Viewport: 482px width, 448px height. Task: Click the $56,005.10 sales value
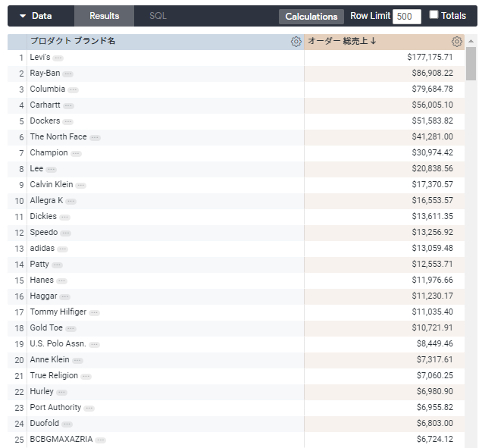(x=432, y=105)
